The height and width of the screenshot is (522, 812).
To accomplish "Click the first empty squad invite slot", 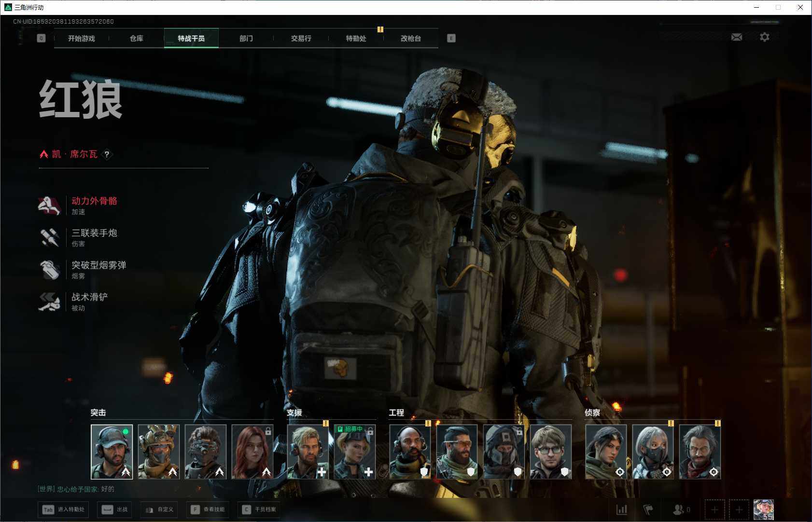I will tap(714, 509).
